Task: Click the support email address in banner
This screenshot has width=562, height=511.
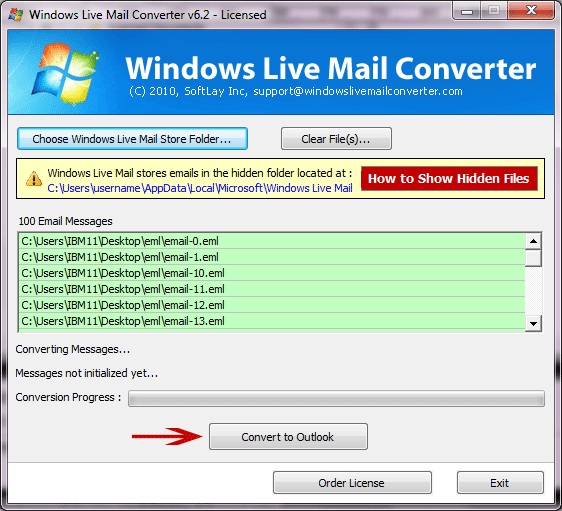Action: point(358,91)
